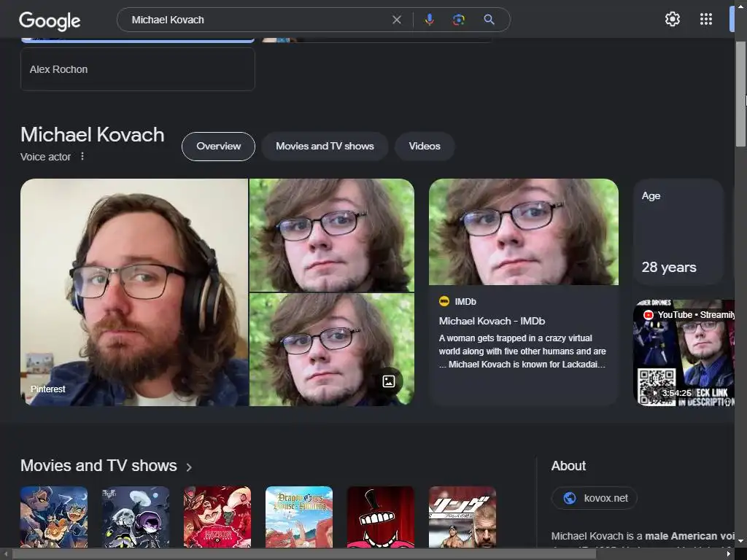
Task: Open the grinning top hat poster
Action: pos(381,517)
